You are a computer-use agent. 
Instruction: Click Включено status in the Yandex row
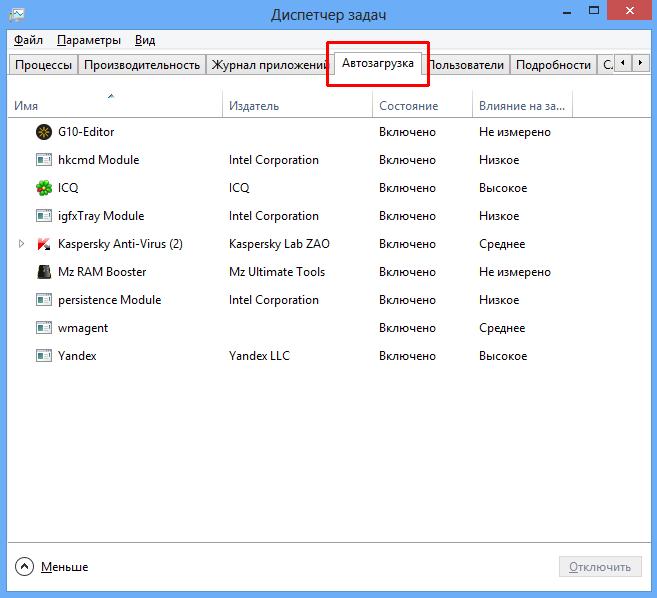coord(407,356)
